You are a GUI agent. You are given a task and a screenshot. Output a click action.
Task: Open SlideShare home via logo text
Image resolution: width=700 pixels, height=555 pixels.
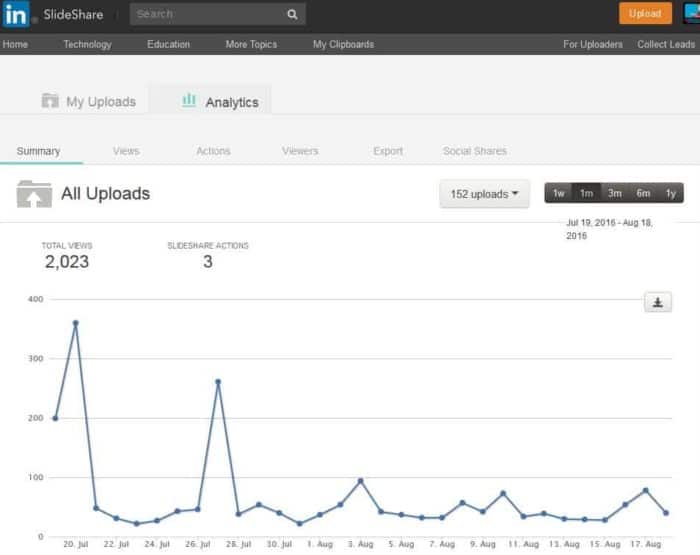click(x=73, y=15)
